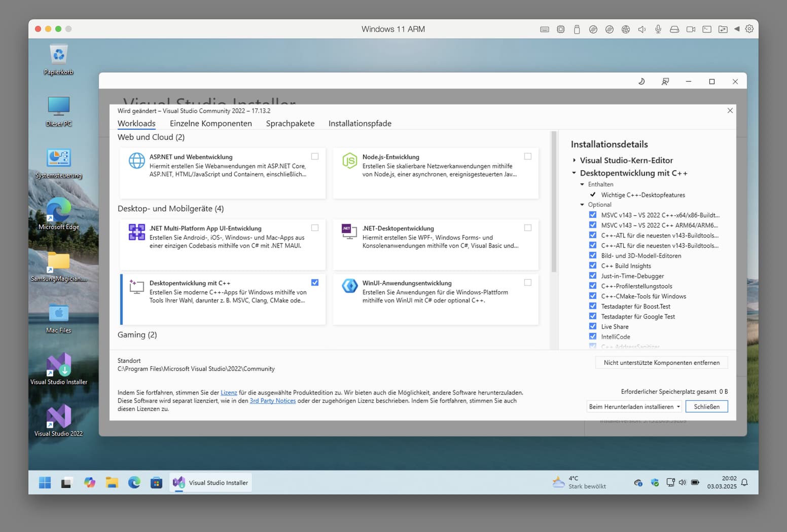Check the .NET-Desktopentwicklung workload
The width and height of the screenshot is (787, 532).
(x=528, y=228)
